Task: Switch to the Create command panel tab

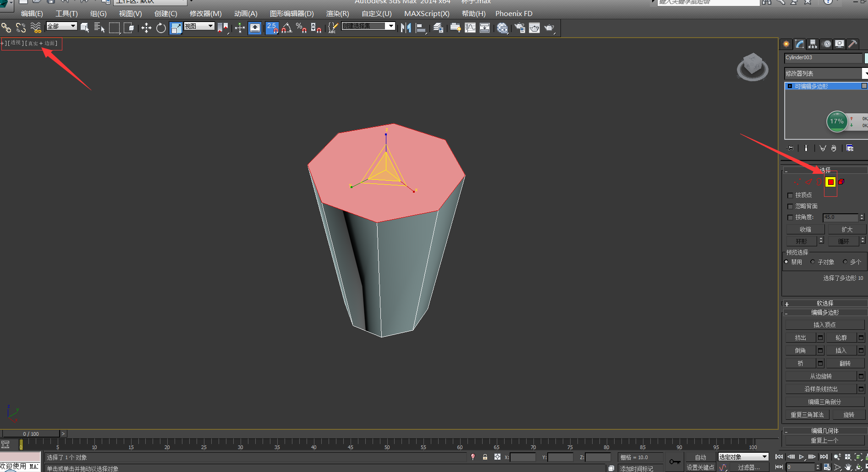Action: 786,44
